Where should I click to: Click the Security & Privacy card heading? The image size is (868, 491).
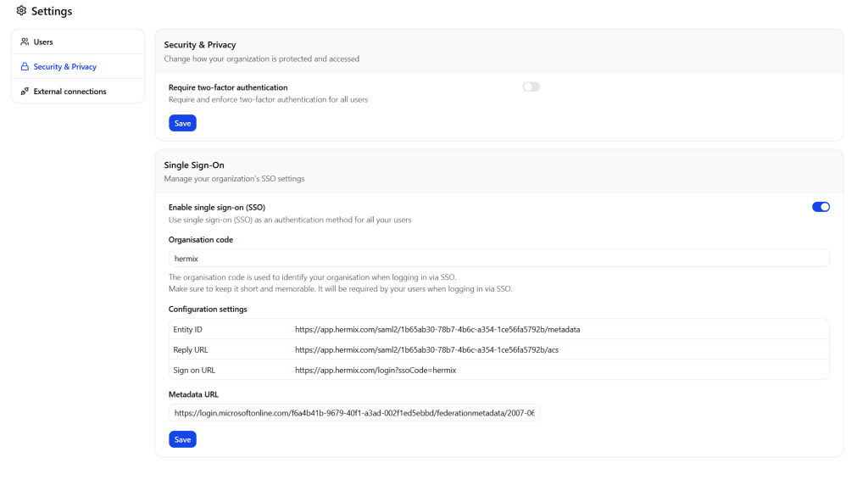pyautogui.click(x=200, y=45)
